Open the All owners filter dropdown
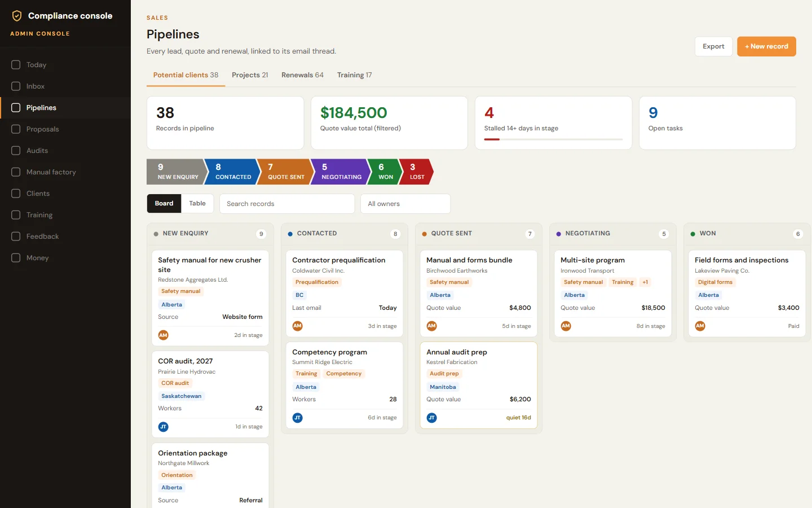This screenshot has width=812, height=508. pyautogui.click(x=405, y=204)
